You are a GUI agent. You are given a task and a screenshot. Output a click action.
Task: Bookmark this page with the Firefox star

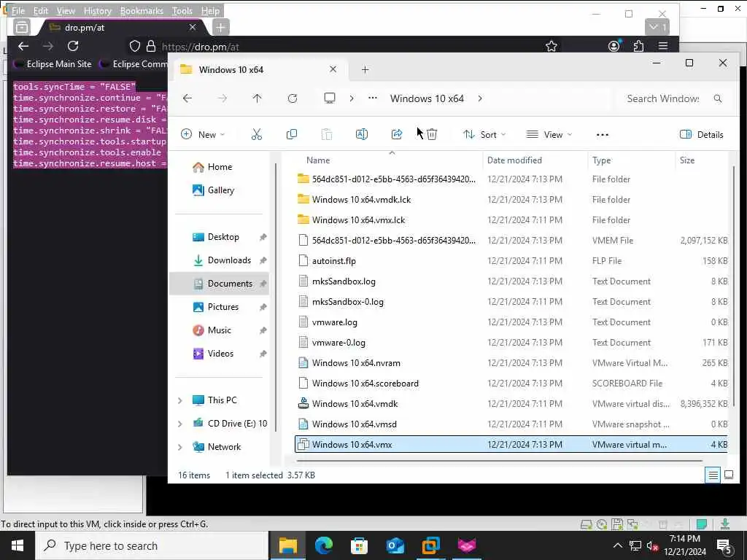[551, 46]
